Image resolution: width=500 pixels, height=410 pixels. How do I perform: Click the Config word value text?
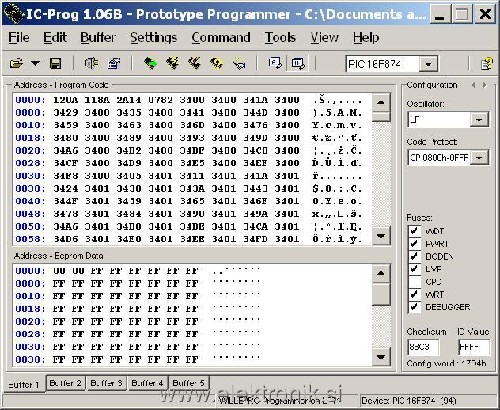point(446,363)
